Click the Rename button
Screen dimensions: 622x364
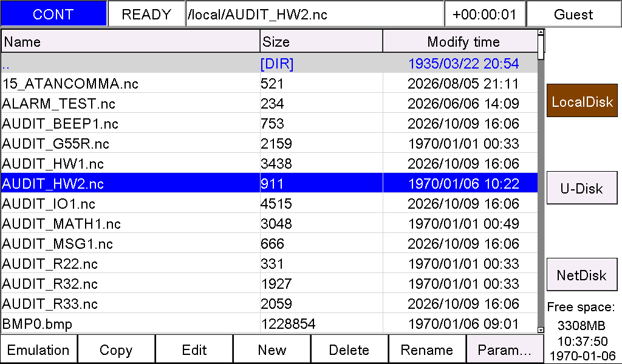(x=427, y=349)
